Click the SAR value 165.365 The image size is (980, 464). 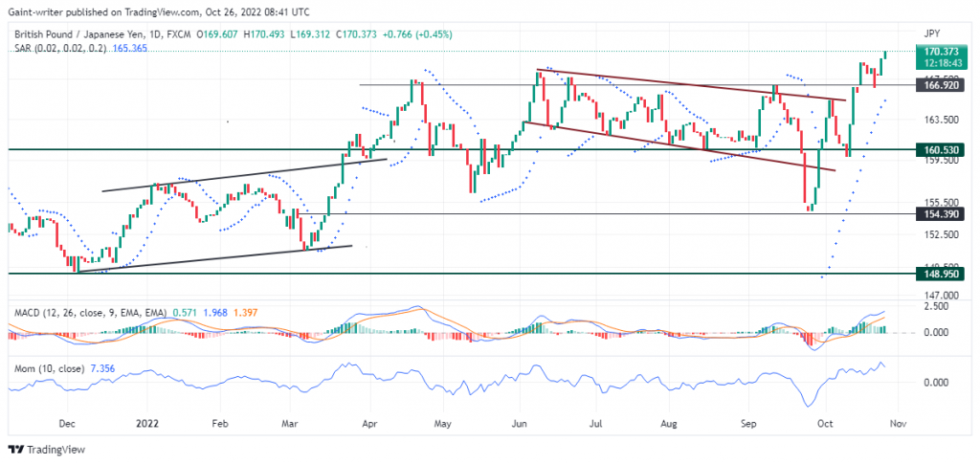[130, 48]
